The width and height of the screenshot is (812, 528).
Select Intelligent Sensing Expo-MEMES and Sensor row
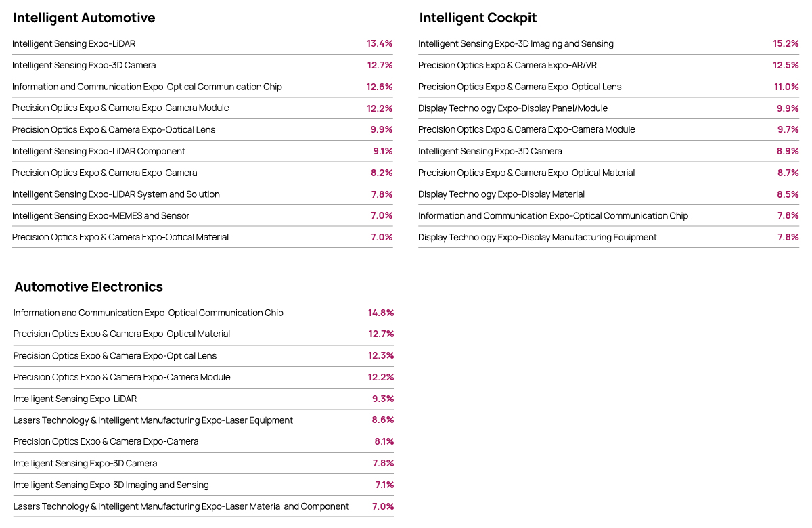click(202, 216)
